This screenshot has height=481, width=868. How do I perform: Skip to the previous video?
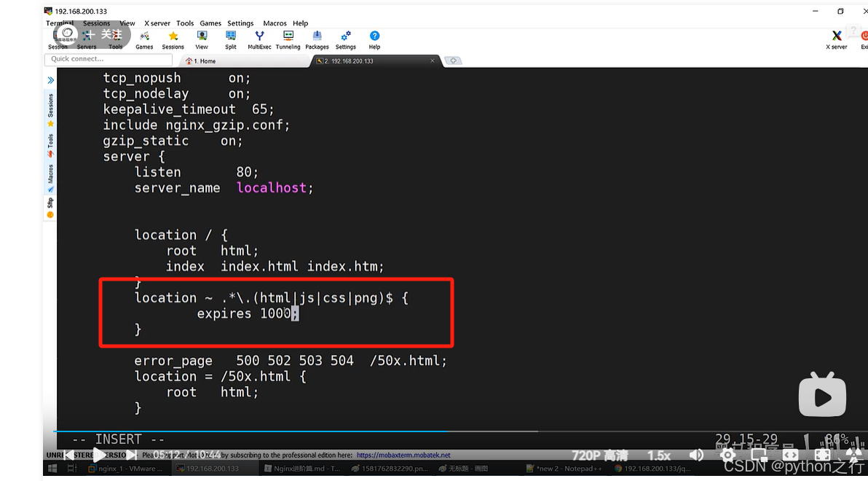[x=68, y=455]
